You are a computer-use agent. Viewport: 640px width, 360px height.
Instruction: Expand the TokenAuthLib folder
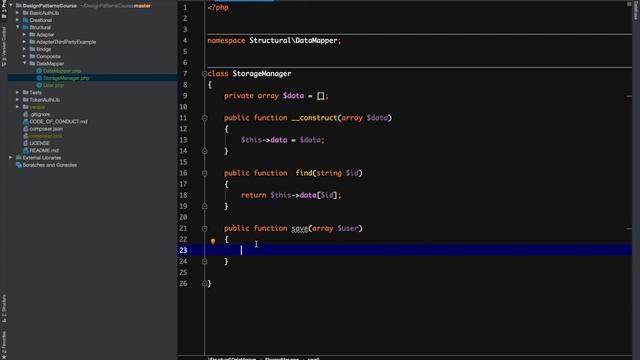pos(18,100)
